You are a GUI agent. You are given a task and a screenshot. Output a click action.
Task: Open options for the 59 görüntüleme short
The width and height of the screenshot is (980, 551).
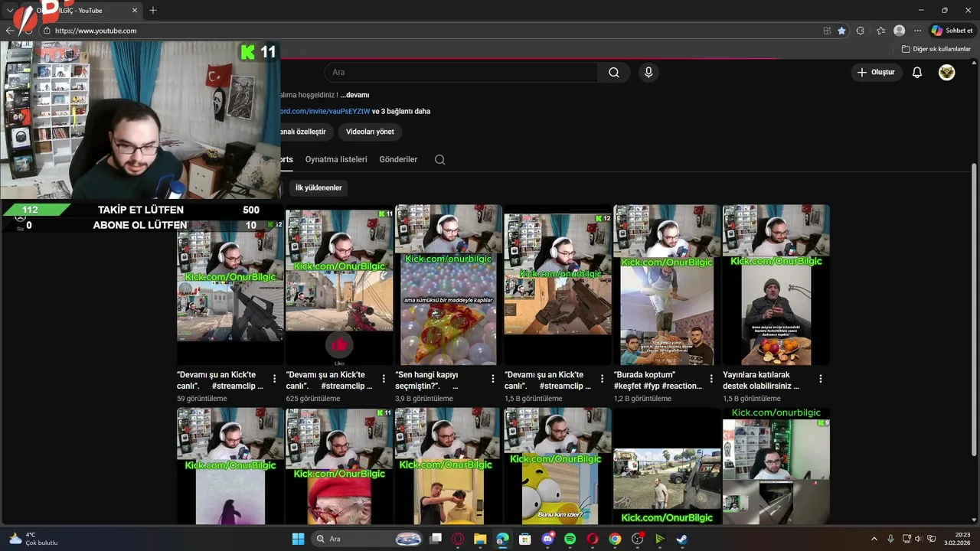(274, 379)
